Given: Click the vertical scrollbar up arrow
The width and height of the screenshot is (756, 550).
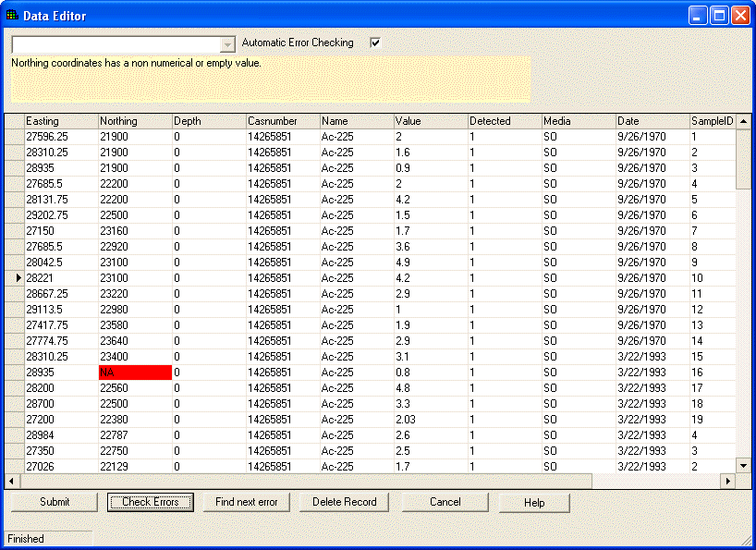Looking at the screenshot, I should 743,121.
